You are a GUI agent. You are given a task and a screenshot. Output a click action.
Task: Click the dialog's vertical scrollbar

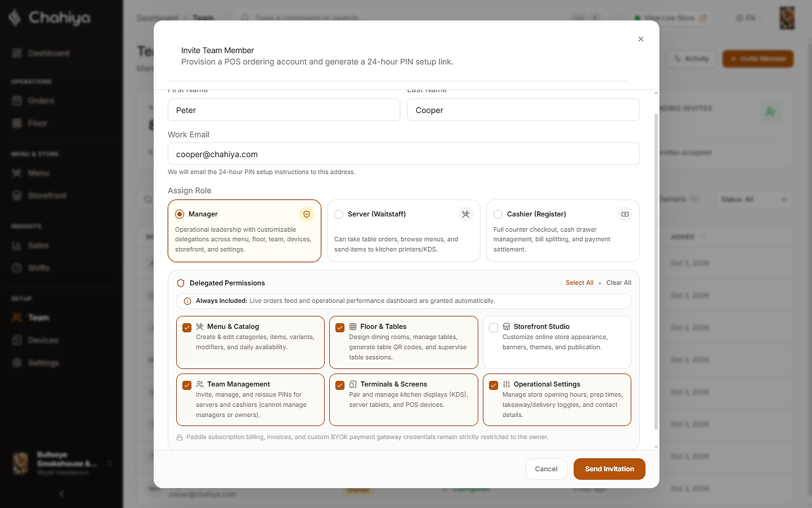click(x=656, y=271)
